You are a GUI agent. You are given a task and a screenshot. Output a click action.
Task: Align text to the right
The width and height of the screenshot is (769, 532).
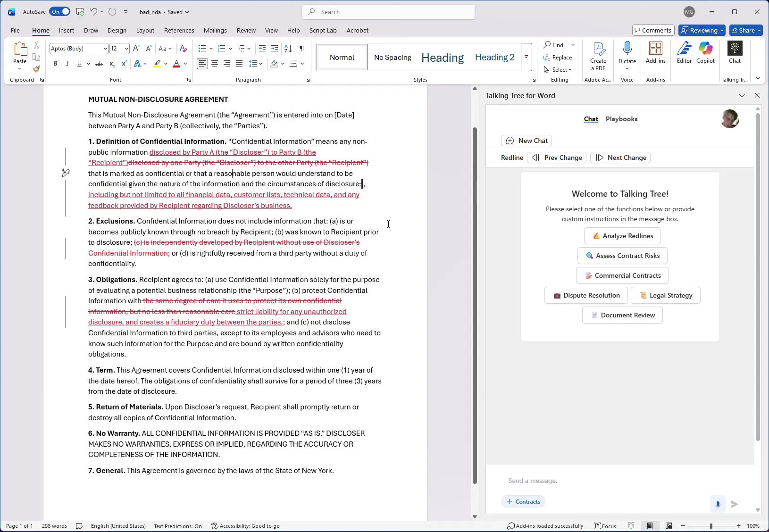point(227,64)
